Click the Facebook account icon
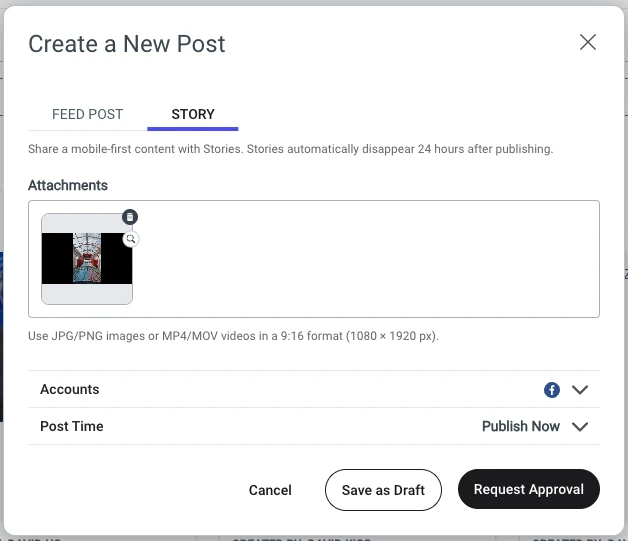The image size is (628, 541). [552, 390]
